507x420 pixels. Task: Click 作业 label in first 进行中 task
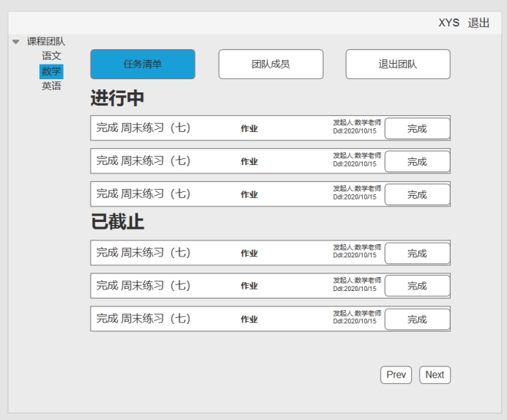tap(249, 128)
